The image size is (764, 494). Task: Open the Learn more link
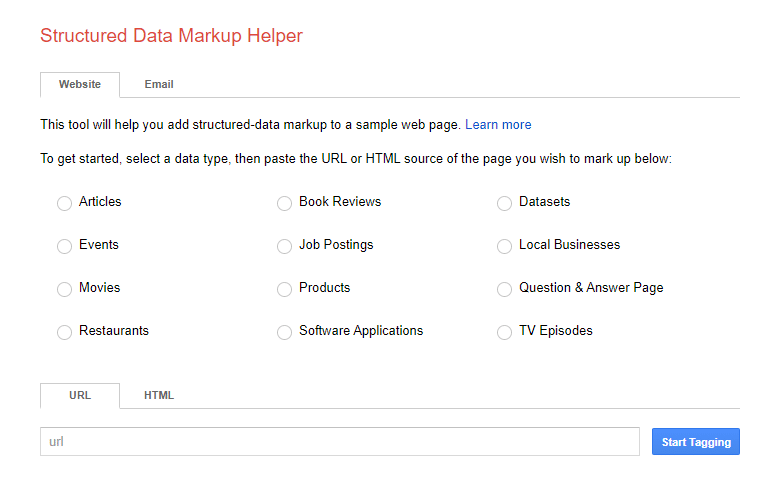tap(498, 125)
